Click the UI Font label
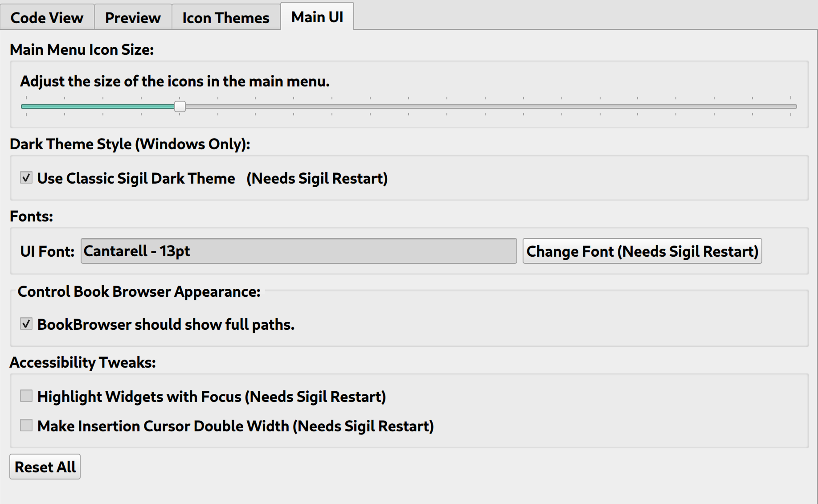 pos(47,251)
